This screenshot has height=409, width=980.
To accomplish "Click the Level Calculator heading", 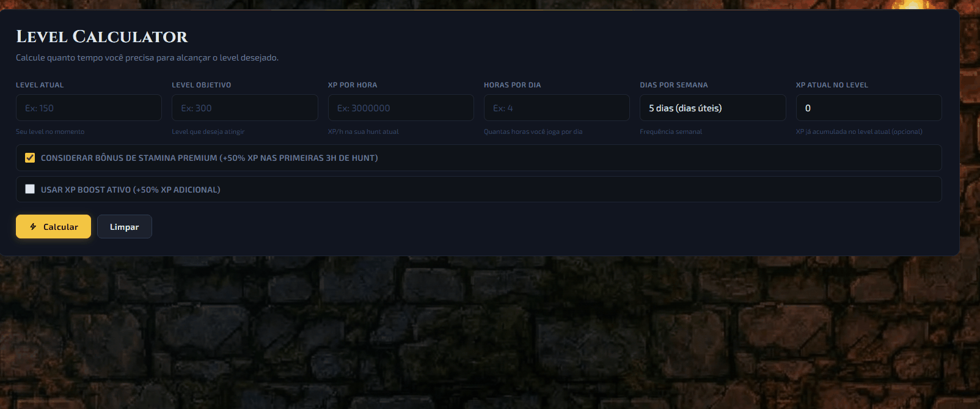I will pos(102,37).
